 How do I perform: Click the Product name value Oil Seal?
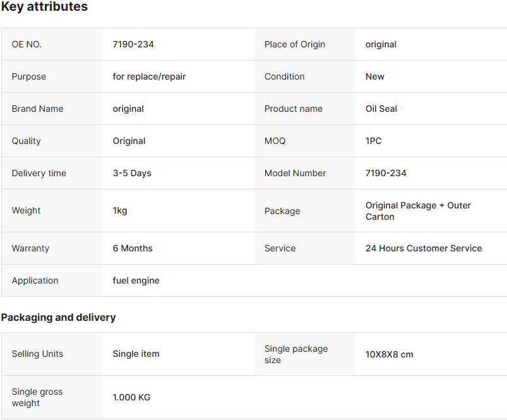tap(381, 109)
